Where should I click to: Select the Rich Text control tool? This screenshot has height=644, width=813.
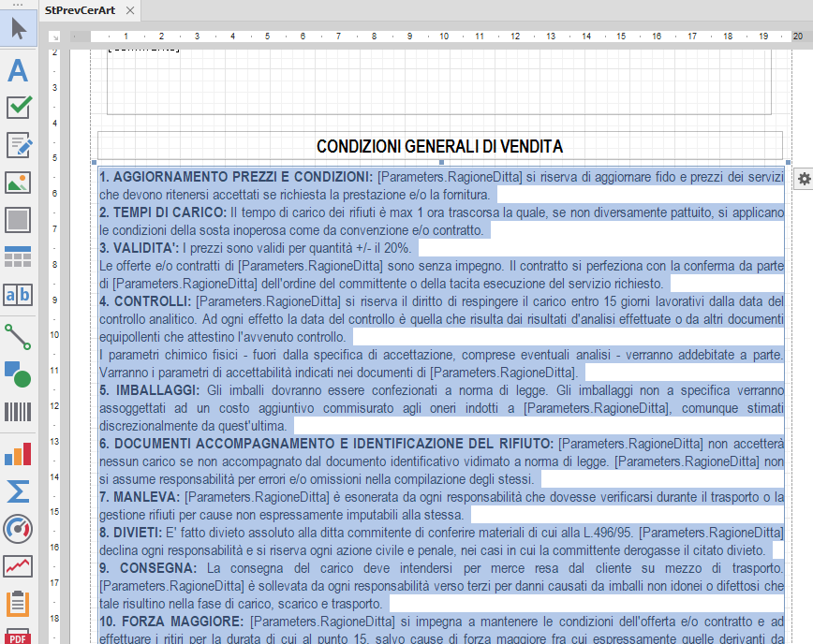[x=19, y=145]
